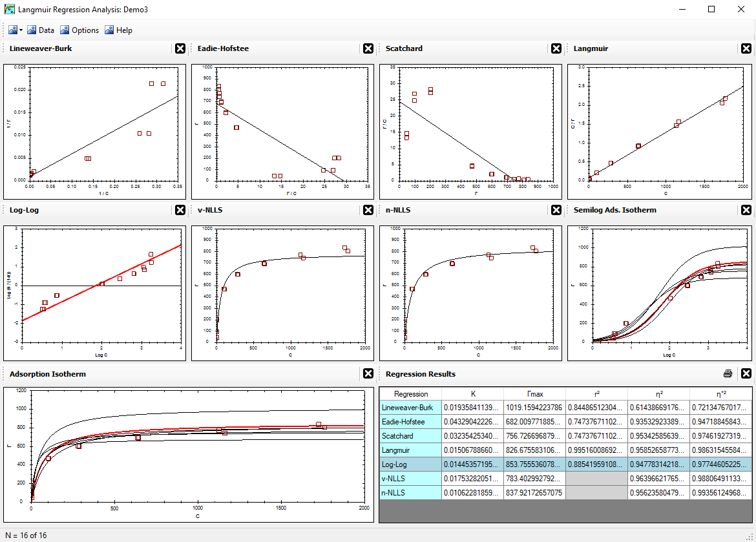The image size is (756, 542).
Task: Click the Γmax column header
Action: point(534,394)
